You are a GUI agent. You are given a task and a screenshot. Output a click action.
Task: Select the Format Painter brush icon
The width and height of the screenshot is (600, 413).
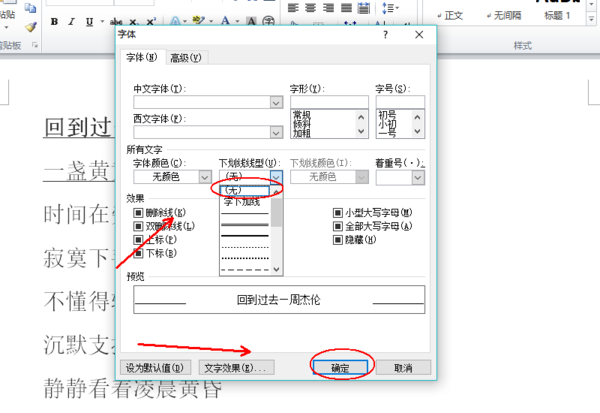click(31, 27)
